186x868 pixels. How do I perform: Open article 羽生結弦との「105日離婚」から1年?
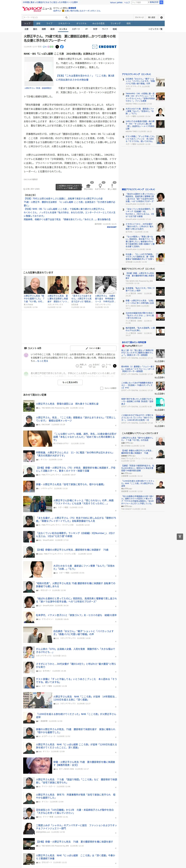(x=75, y=811)
